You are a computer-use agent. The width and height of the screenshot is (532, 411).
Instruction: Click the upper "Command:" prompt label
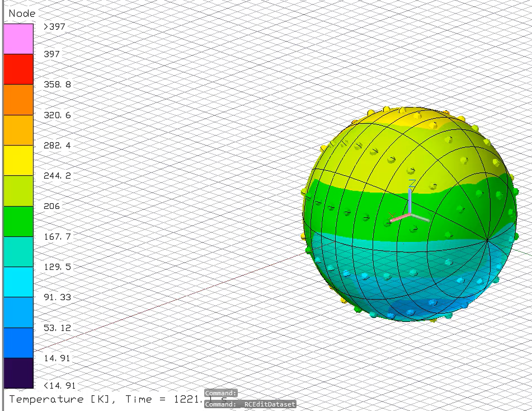[221, 393]
